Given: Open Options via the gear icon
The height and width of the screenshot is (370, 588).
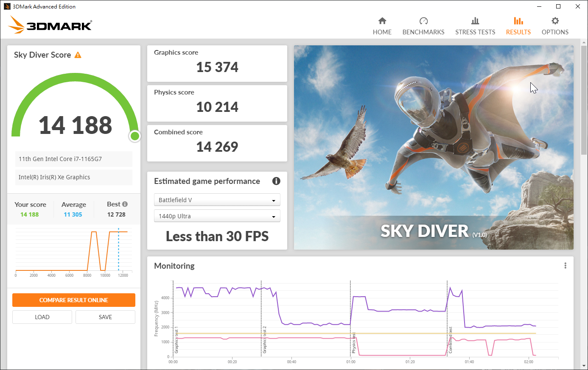Looking at the screenshot, I should click(x=555, y=21).
